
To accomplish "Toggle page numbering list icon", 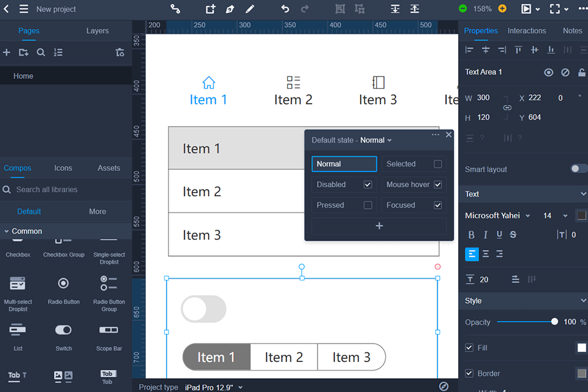I will (x=58, y=52).
